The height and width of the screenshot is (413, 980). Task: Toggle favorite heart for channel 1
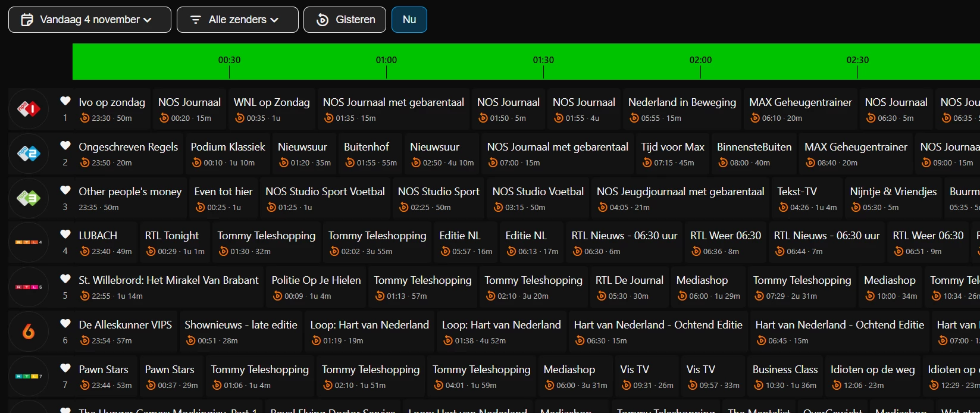pos(65,101)
